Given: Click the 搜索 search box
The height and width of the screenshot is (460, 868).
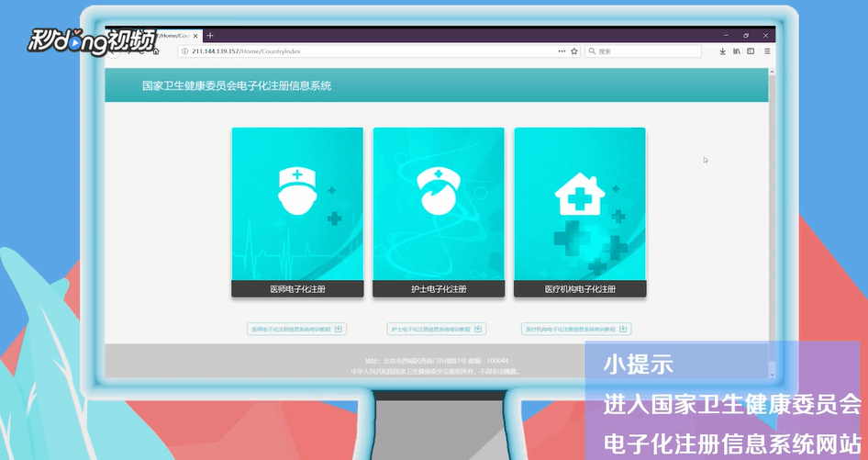Looking at the screenshot, I should pyautogui.click(x=642, y=51).
